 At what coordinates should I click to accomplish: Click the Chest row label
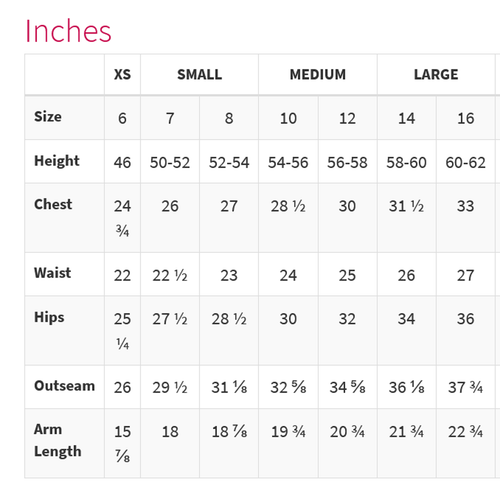[x=53, y=204]
